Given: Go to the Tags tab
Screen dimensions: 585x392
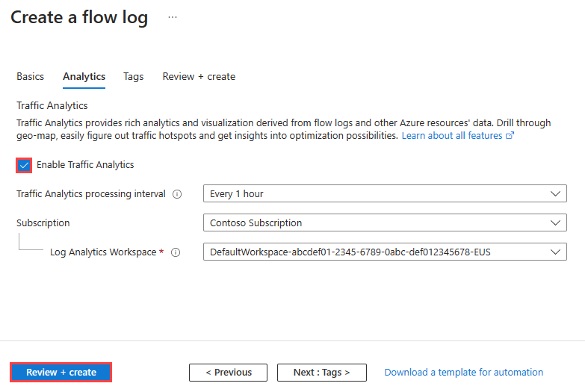Looking at the screenshot, I should pyautogui.click(x=134, y=76).
